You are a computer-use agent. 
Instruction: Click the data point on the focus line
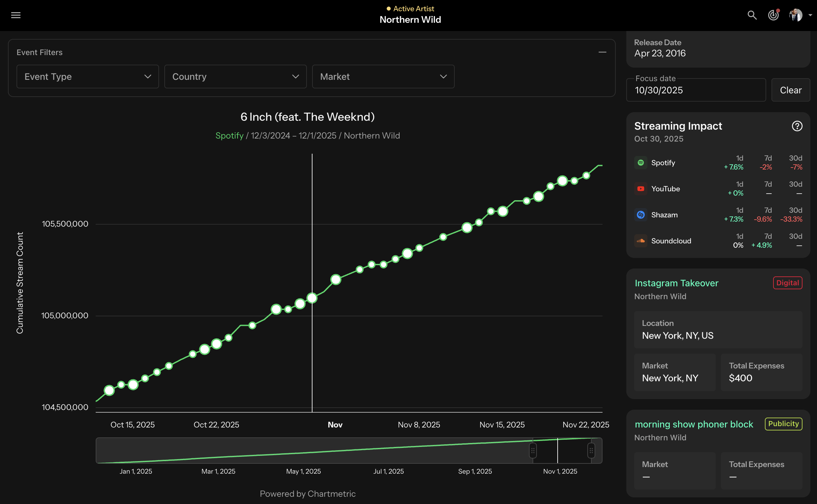pos(312,298)
